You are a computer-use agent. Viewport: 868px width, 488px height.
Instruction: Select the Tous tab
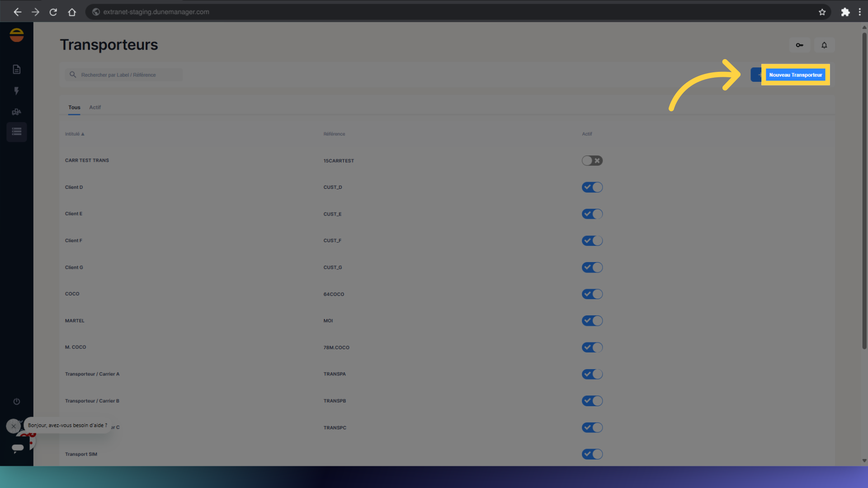(74, 108)
